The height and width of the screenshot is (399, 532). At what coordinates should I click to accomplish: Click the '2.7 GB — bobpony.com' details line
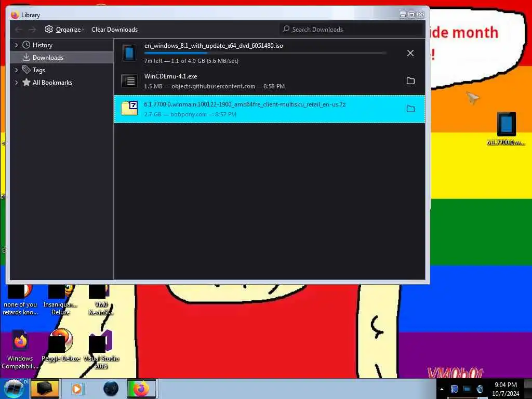pos(190,114)
